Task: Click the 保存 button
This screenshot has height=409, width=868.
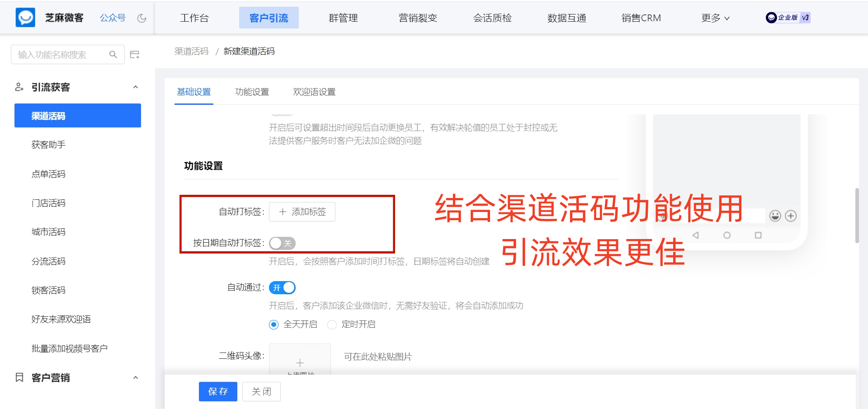Action: click(218, 391)
